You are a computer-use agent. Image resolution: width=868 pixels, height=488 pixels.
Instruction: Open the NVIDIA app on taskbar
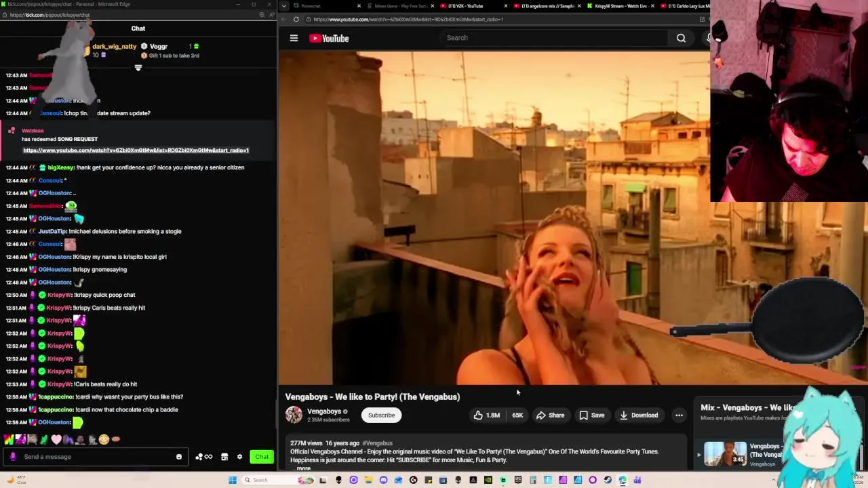point(488,480)
